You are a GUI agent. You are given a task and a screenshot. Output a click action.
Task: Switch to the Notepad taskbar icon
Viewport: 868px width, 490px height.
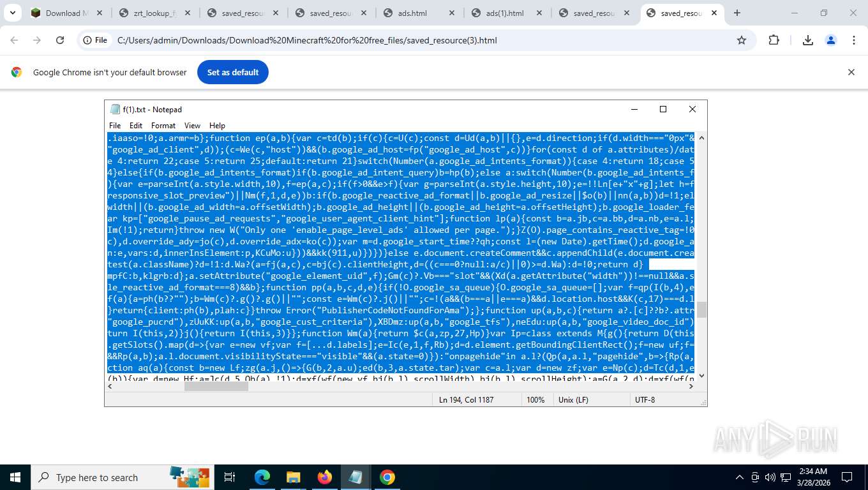[355, 477]
